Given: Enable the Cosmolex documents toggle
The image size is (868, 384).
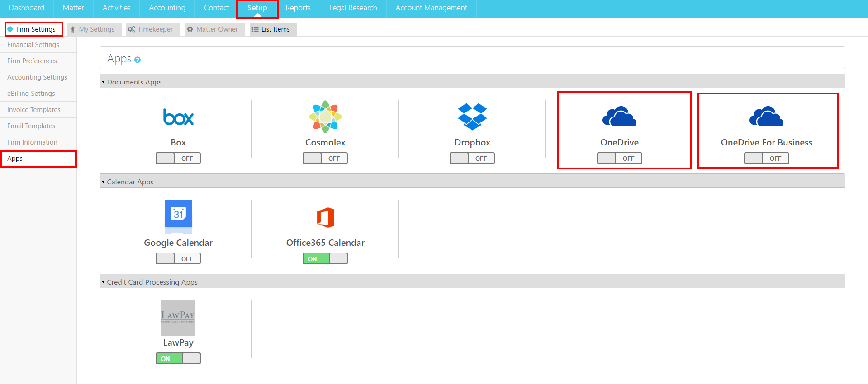Looking at the screenshot, I should pos(325,158).
